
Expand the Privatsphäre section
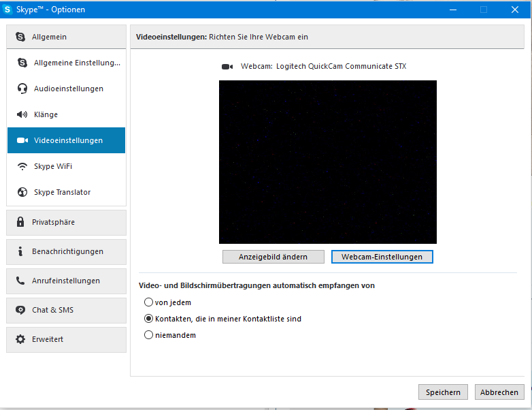click(x=66, y=223)
